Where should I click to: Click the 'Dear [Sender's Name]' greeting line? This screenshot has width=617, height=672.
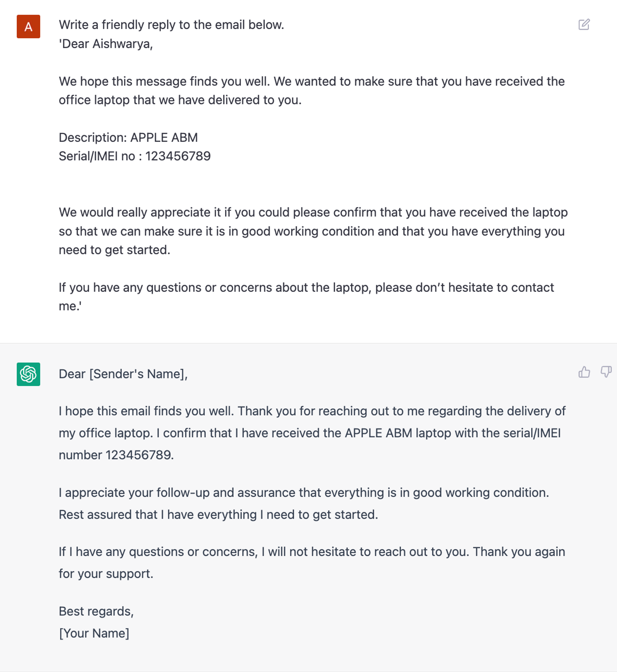[x=123, y=374]
